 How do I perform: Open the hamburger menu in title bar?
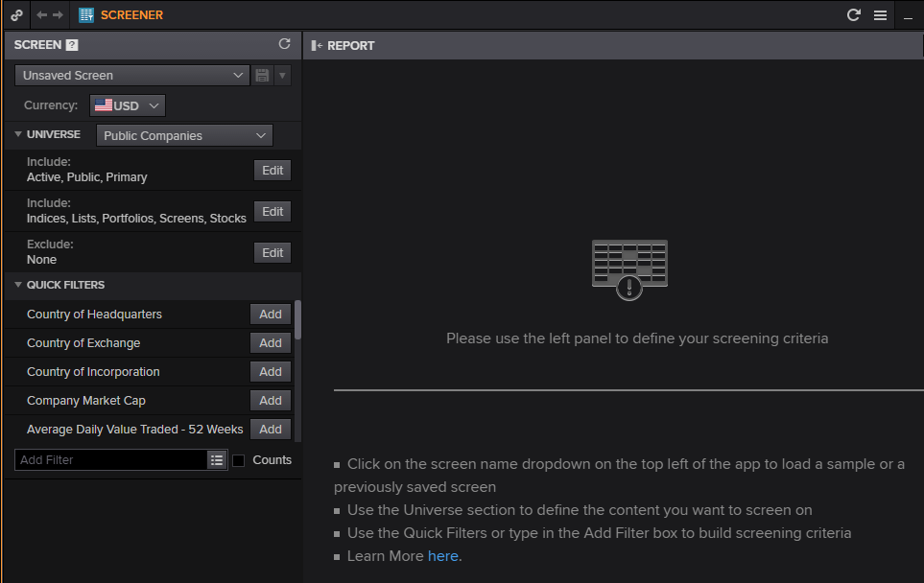pyautogui.click(x=880, y=14)
